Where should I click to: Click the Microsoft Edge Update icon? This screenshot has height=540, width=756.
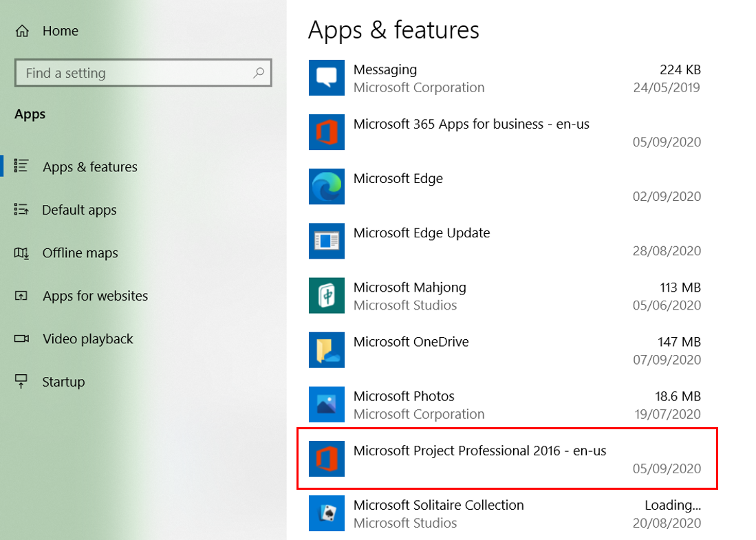pyautogui.click(x=327, y=241)
